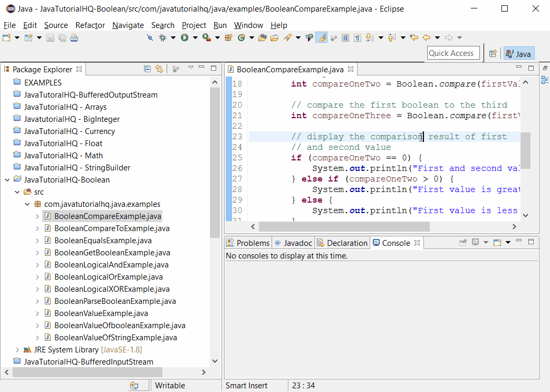Select the Debug icon in the toolbar

163,37
